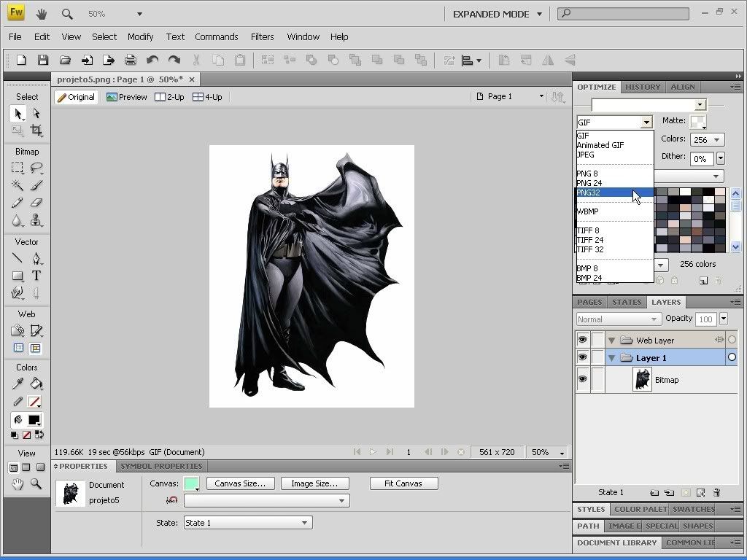Viewport: 747px width, 560px height.
Task: Select the Text tool
Action: point(36,276)
